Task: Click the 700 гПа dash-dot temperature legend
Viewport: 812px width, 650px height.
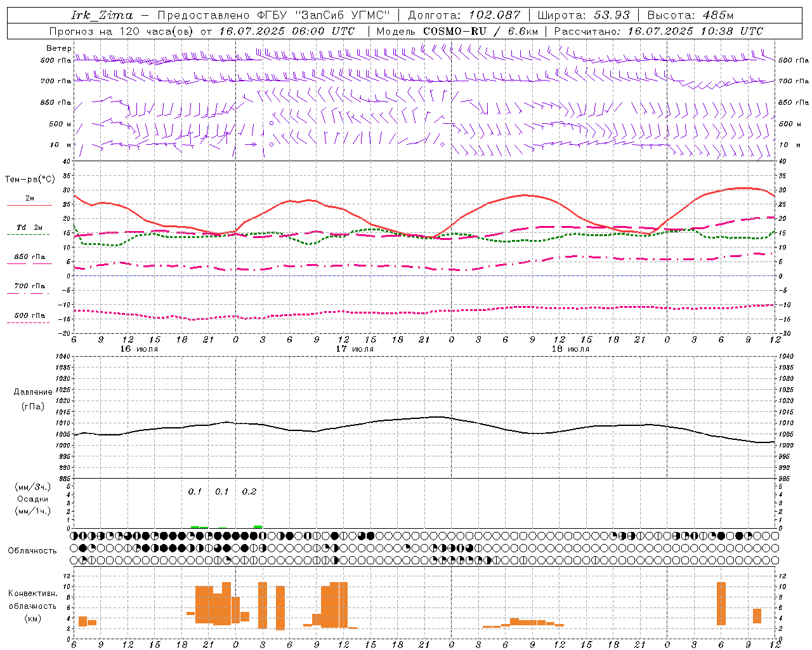Action: click(x=29, y=293)
